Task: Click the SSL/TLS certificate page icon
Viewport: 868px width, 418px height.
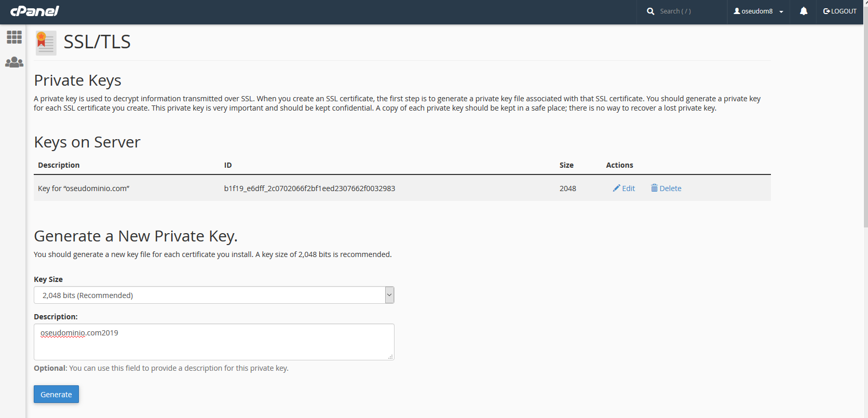Action: (x=46, y=43)
